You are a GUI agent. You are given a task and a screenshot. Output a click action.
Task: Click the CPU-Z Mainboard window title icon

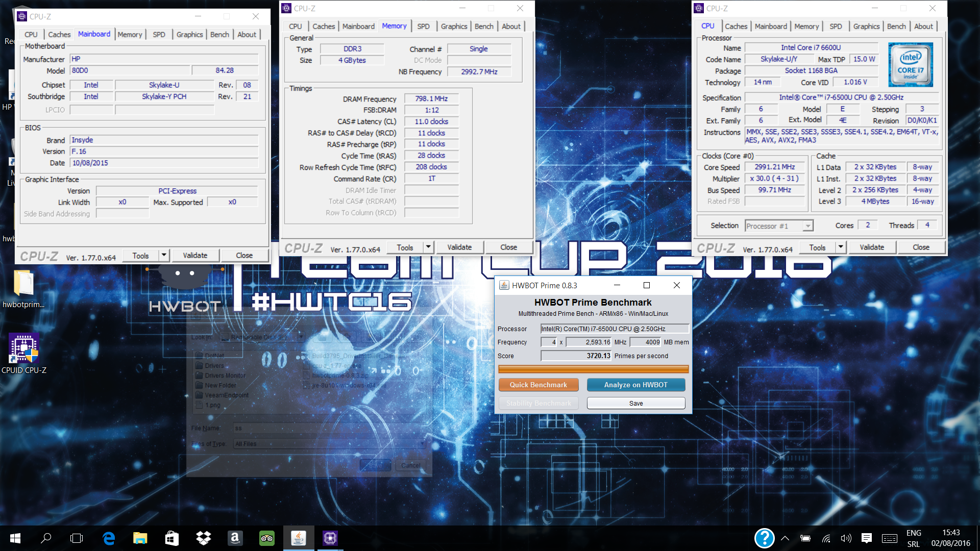pos(22,16)
